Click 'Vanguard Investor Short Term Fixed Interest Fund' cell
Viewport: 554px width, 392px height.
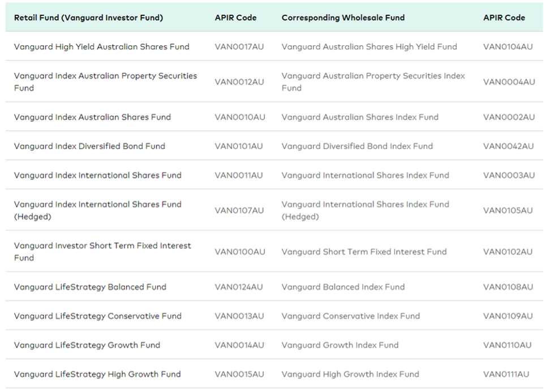(102, 252)
